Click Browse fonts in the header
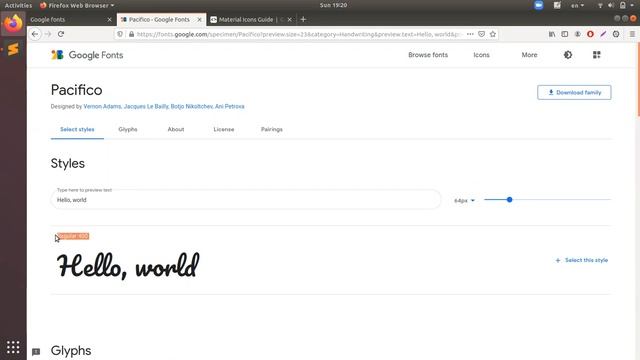Image resolution: width=640 pixels, height=360 pixels. tap(428, 55)
